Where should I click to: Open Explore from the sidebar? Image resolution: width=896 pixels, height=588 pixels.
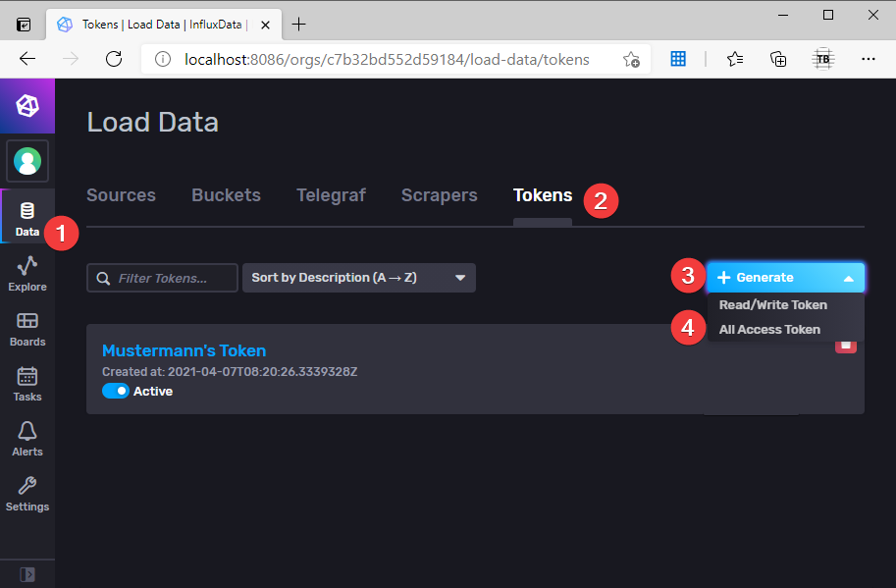tap(26, 273)
